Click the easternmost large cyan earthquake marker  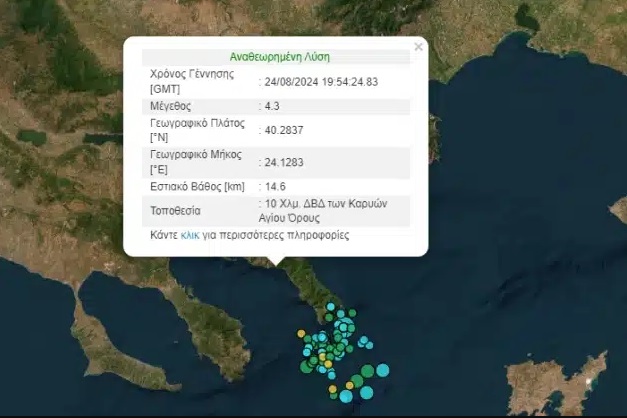click(x=383, y=370)
